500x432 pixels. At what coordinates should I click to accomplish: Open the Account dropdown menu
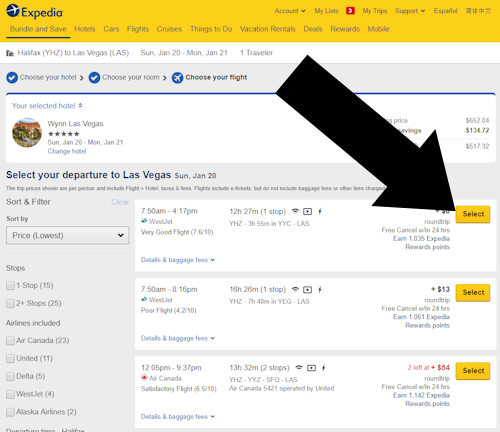coord(290,11)
